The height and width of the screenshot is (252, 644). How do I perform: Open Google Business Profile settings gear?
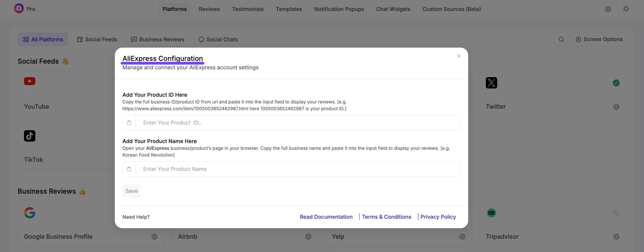[154, 236]
